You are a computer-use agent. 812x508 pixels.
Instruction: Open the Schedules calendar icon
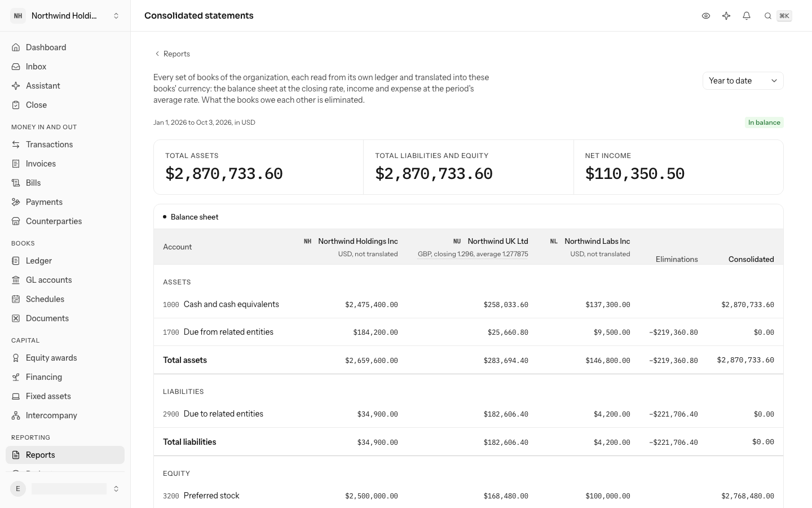point(16,299)
